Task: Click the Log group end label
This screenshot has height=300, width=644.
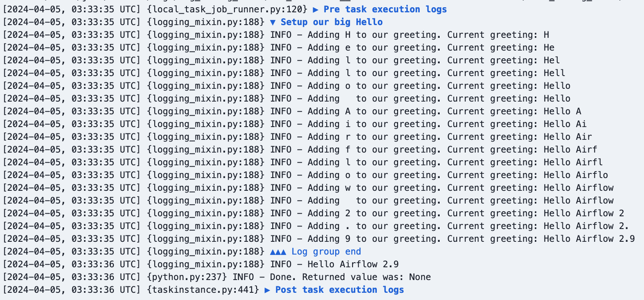Action: pyautogui.click(x=326, y=252)
